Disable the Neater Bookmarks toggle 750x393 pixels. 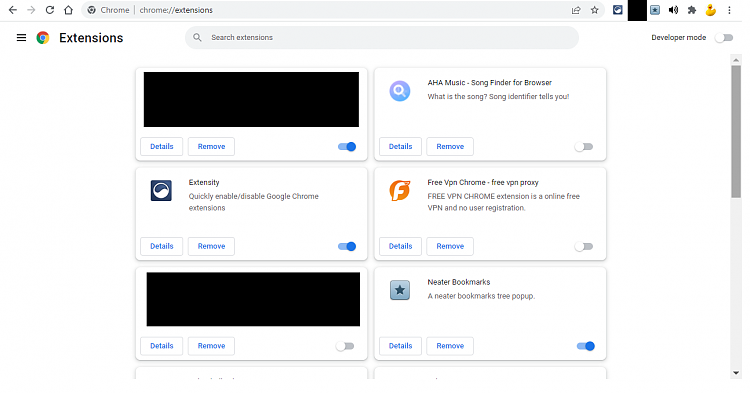585,346
